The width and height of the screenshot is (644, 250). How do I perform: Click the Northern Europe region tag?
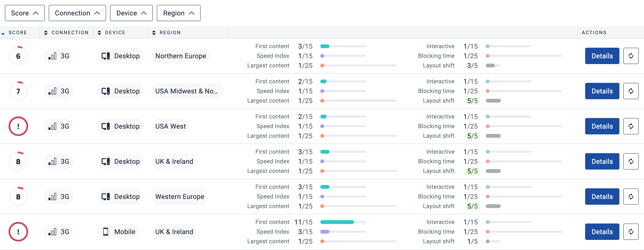point(180,56)
